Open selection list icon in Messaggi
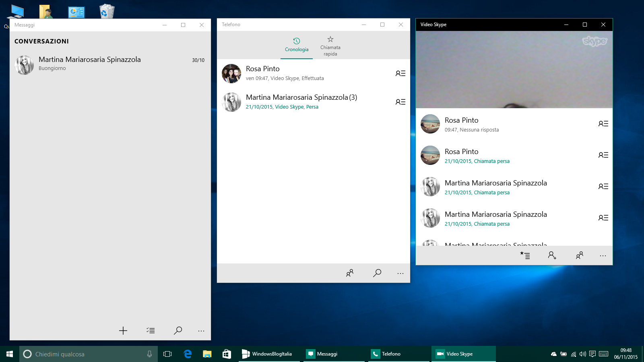 coord(151,331)
